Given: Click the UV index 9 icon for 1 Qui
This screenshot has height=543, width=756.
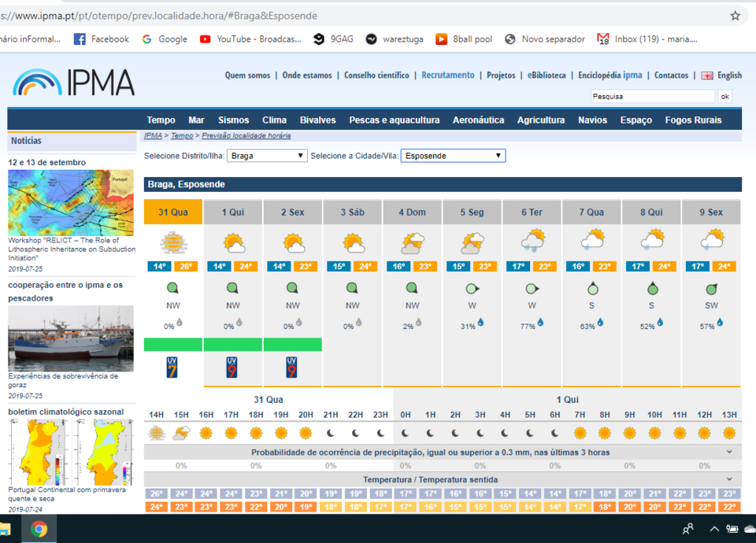Looking at the screenshot, I should [232, 368].
